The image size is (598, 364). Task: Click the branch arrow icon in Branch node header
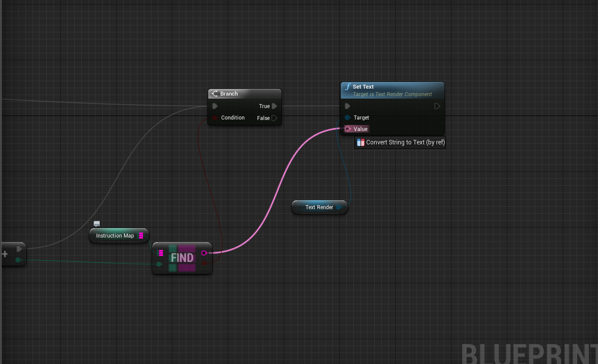[215, 93]
